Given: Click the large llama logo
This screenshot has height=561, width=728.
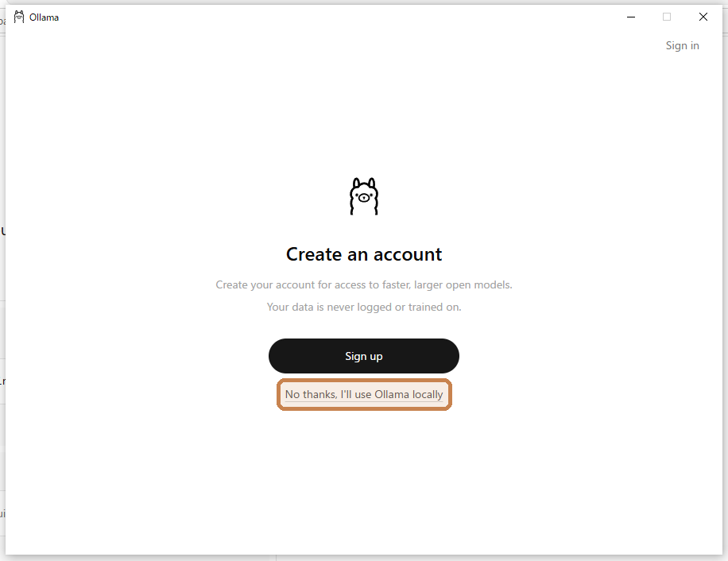Looking at the screenshot, I should click(x=364, y=196).
